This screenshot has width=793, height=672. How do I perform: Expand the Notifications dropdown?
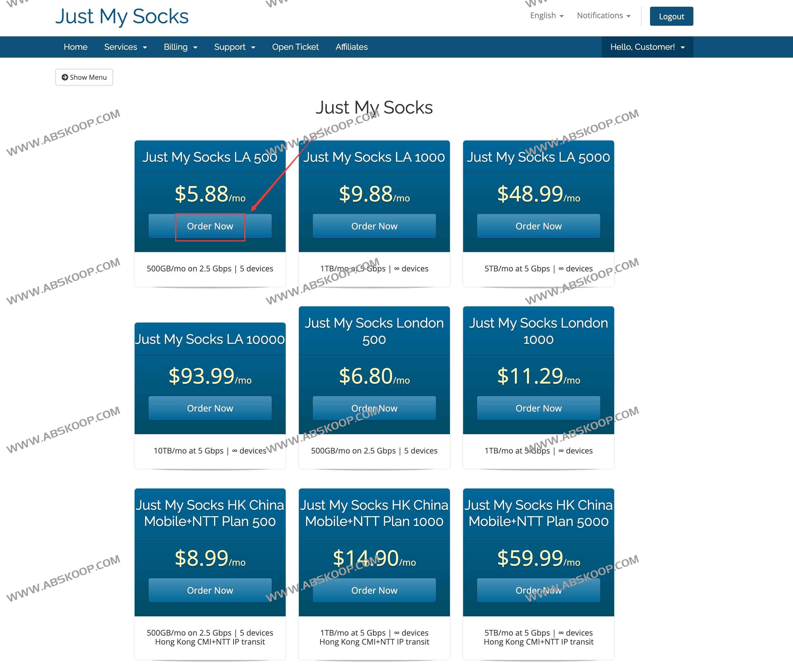pyautogui.click(x=603, y=16)
